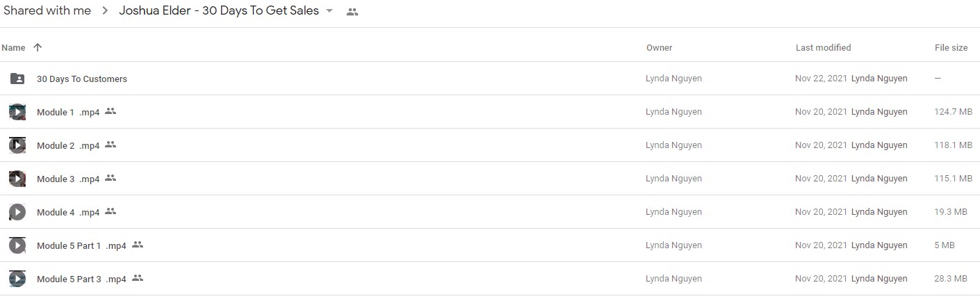This screenshot has height=301, width=980.
Task: Click shared people icon next to Module 1
Action: coord(111,111)
